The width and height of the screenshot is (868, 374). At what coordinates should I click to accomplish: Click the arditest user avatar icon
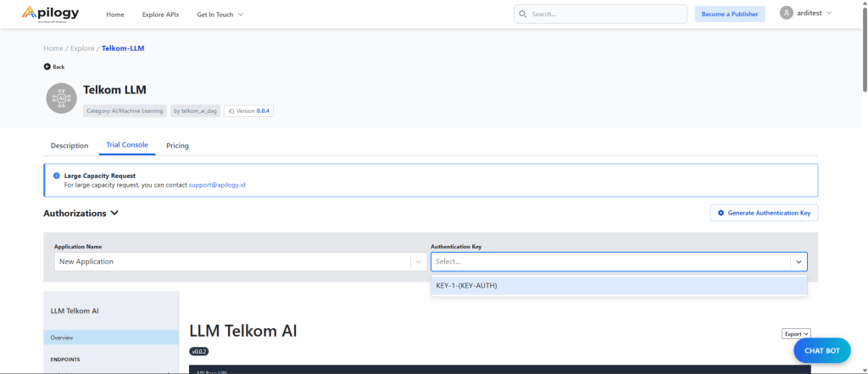pyautogui.click(x=787, y=14)
